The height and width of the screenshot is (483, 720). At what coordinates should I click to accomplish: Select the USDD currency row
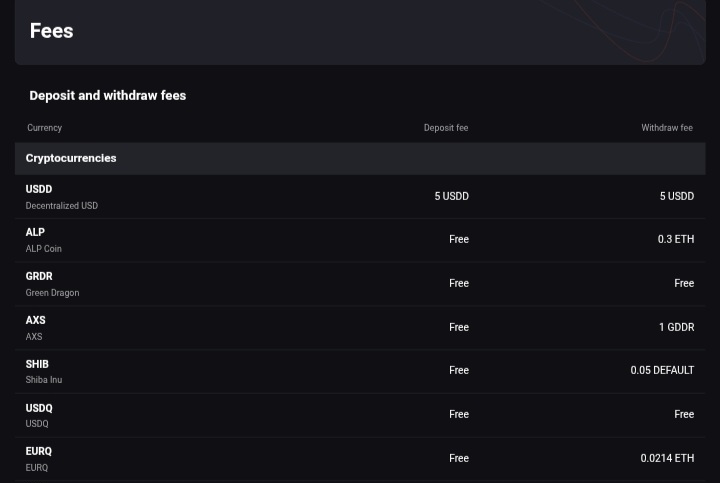tap(360, 197)
